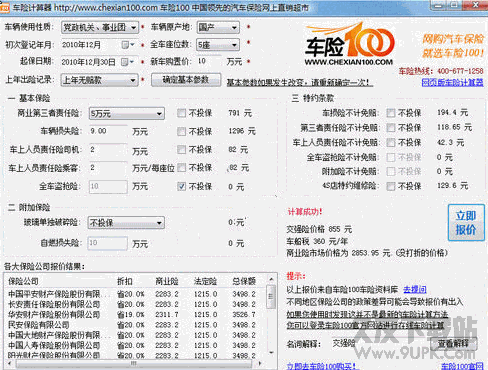Click hotline text 400-677-1258
The image size is (488, 370).
click(460, 71)
